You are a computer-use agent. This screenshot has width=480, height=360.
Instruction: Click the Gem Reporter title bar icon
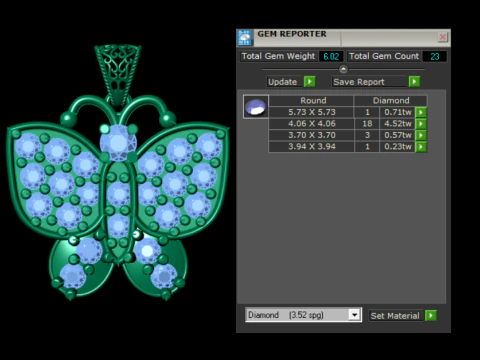pyautogui.click(x=245, y=37)
